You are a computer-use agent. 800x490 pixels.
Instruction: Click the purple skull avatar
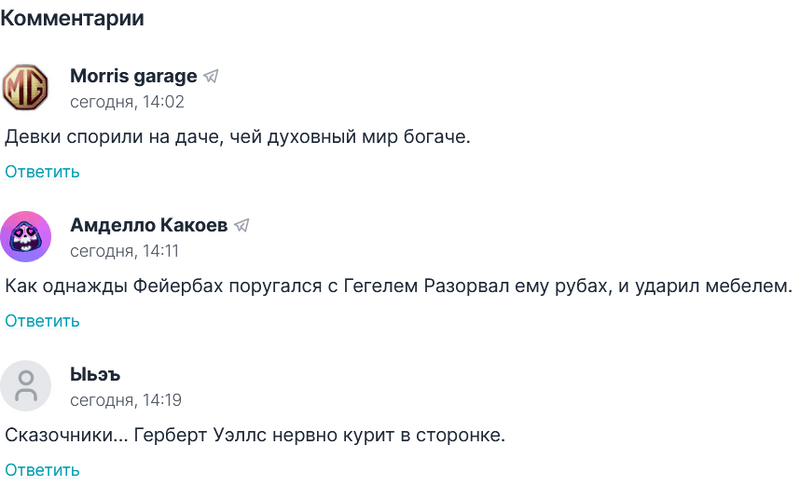point(26,236)
